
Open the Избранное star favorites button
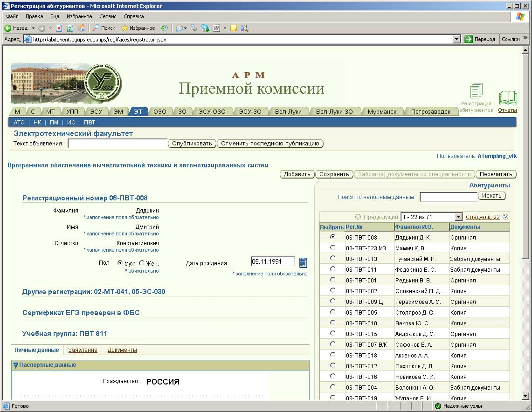pos(138,28)
